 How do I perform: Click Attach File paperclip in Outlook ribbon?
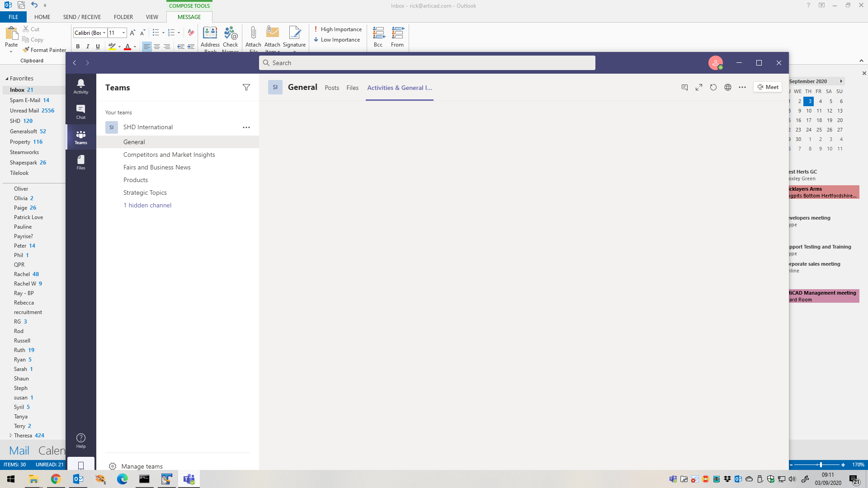point(253,38)
